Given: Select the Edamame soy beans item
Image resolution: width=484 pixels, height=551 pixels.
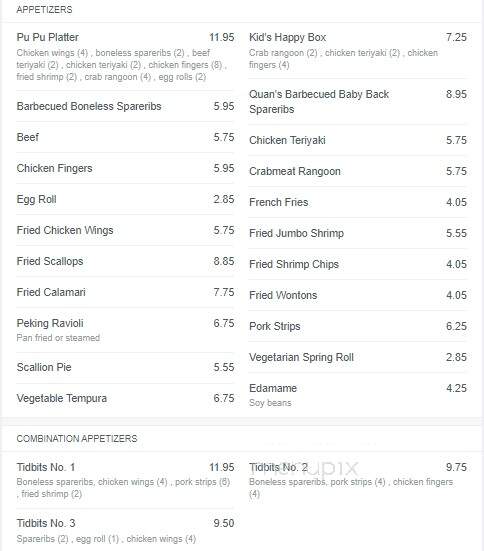Looking at the screenshot, I should [x=358, y=395].
